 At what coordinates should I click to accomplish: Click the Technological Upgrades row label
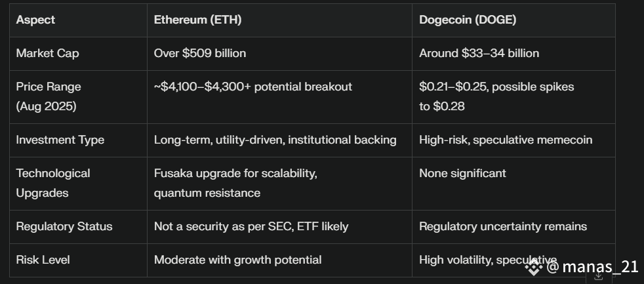53,183
